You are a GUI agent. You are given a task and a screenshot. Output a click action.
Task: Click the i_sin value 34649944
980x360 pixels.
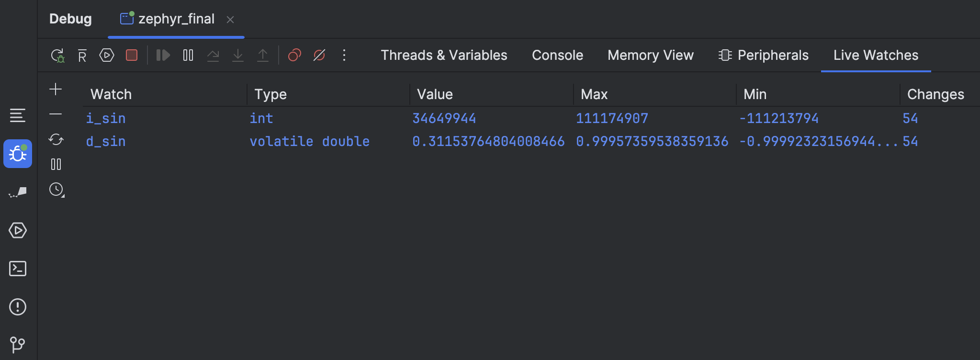(x=444, y=118)
